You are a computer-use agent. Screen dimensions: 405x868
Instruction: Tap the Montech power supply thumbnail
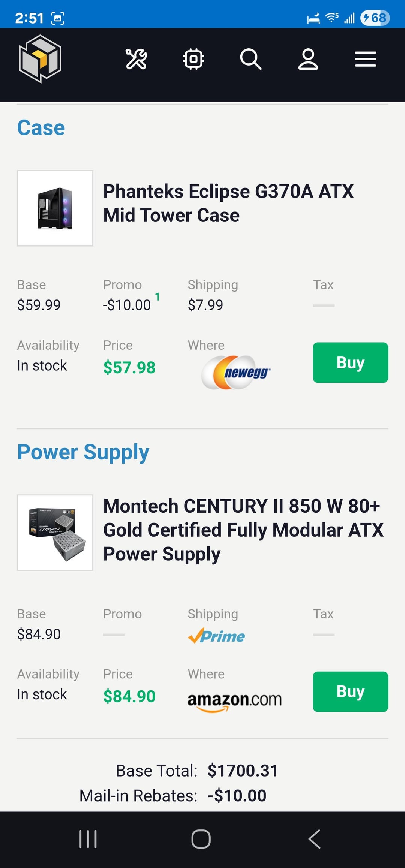pyautogui.click(x=55, y=533)
